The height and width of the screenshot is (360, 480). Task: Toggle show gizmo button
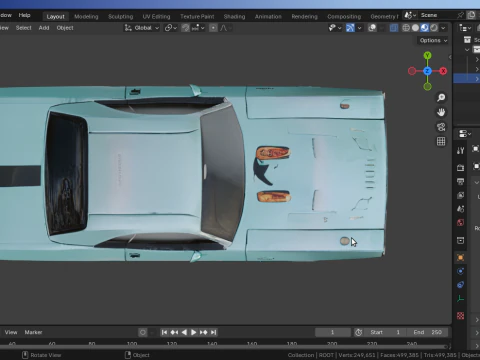[x=350, y=28]
